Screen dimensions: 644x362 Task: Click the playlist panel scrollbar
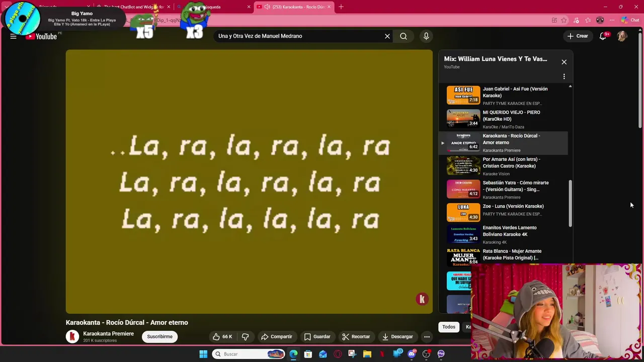pos(570,204)
